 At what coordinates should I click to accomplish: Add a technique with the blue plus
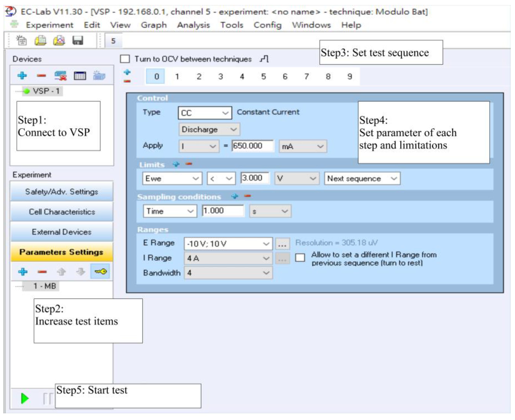point(23,271)
